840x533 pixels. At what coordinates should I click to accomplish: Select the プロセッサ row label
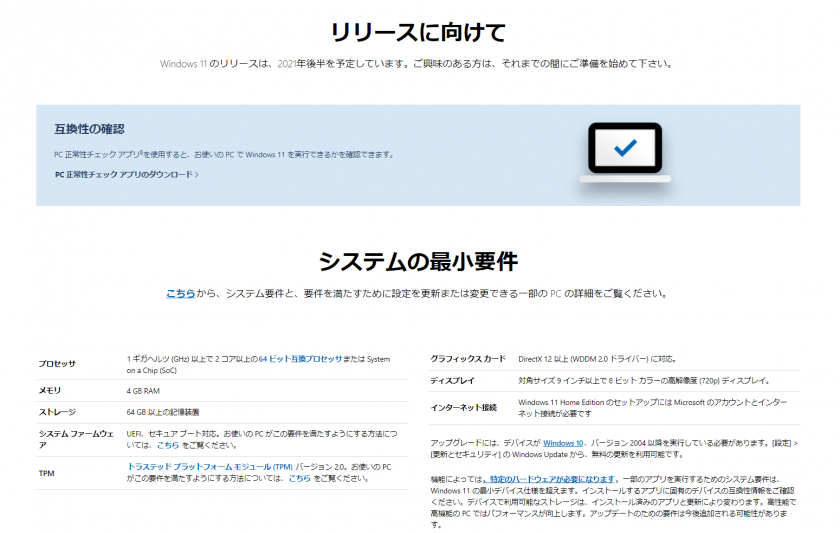coord(57,364)
